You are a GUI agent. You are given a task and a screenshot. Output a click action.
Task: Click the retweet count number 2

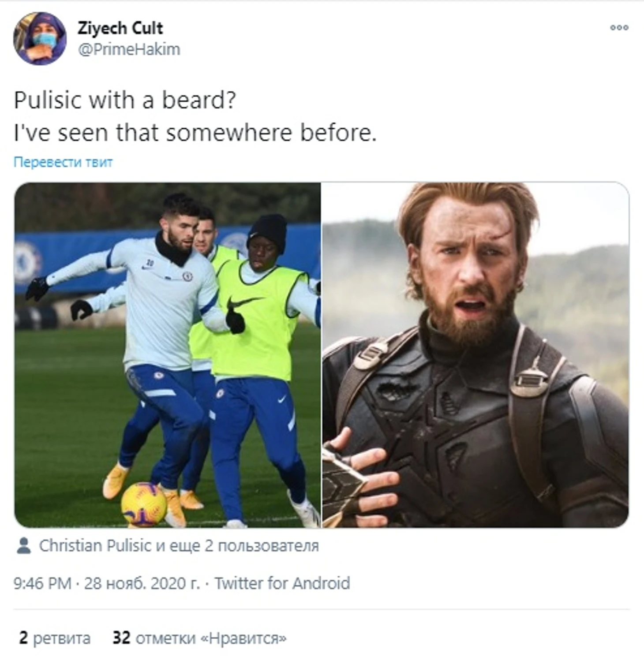pyautogui.click(x=23, y=638)
